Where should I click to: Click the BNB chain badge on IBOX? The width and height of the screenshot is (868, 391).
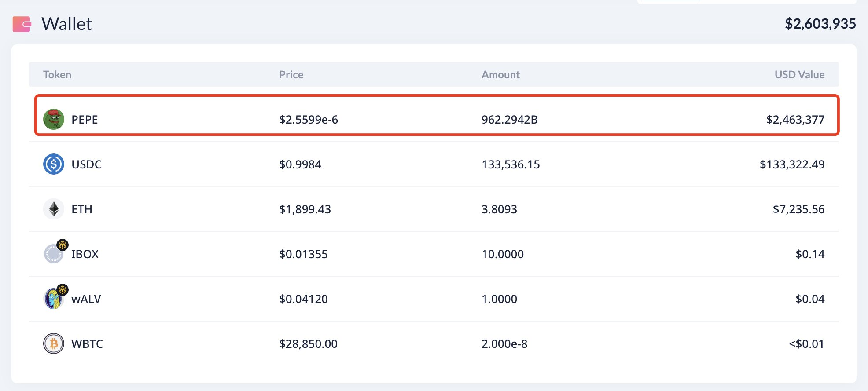click(63, 245)
